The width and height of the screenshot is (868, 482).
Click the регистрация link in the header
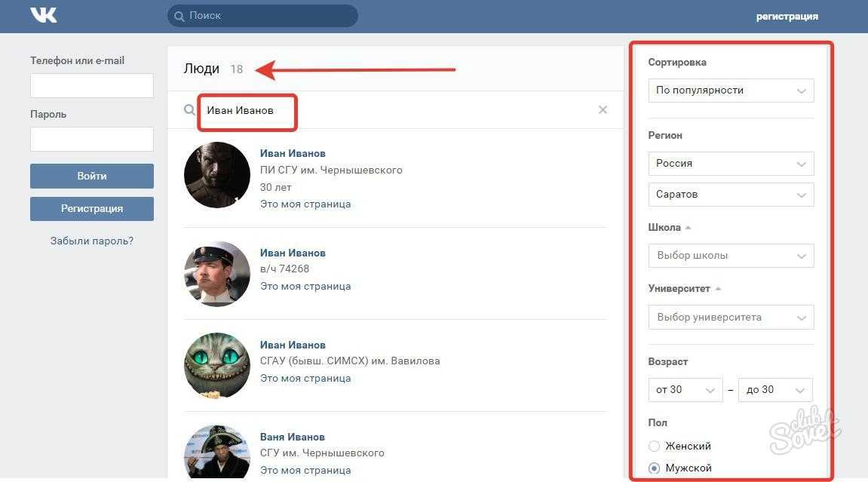click(x=787, y=17)
